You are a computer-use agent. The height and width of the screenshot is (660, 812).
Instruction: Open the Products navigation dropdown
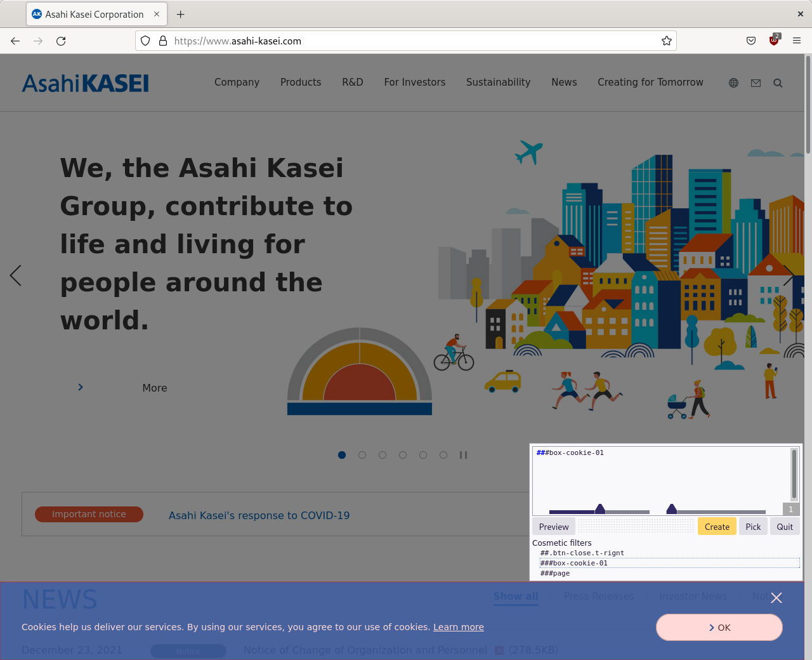tap(301, 82)
